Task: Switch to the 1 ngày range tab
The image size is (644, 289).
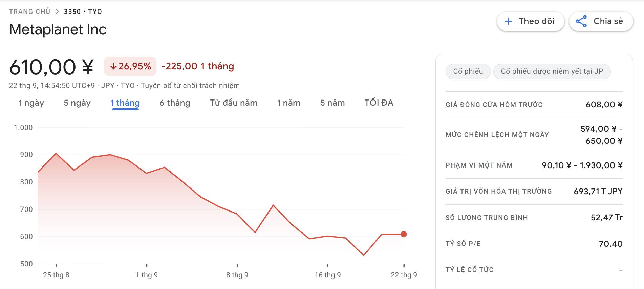Action: pyautogui.click(x=31, y=103)
